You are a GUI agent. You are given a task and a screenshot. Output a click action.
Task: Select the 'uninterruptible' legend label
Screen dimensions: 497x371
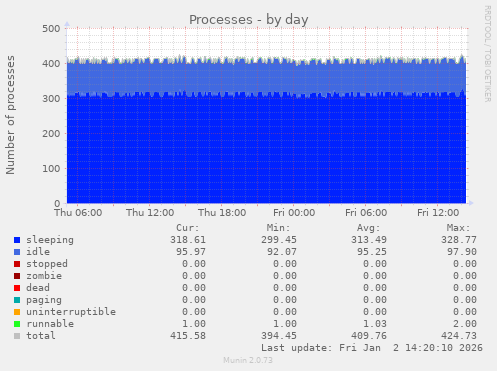[71, 312]
